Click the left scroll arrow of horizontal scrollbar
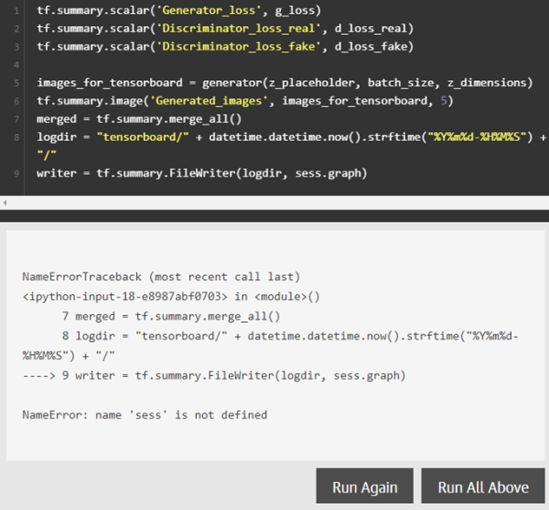 click(x=5, y=203)
